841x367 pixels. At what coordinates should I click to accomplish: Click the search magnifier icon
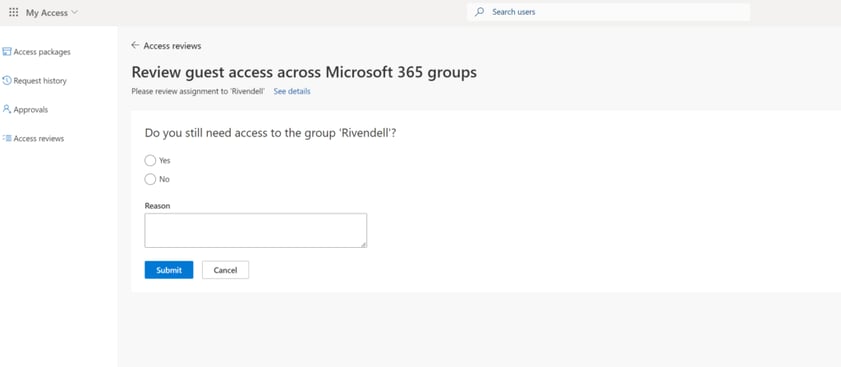click(x=479, y=12)
